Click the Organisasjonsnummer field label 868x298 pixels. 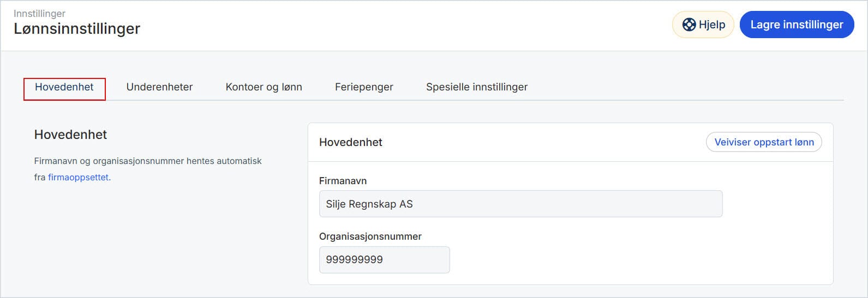pos(370,236)
